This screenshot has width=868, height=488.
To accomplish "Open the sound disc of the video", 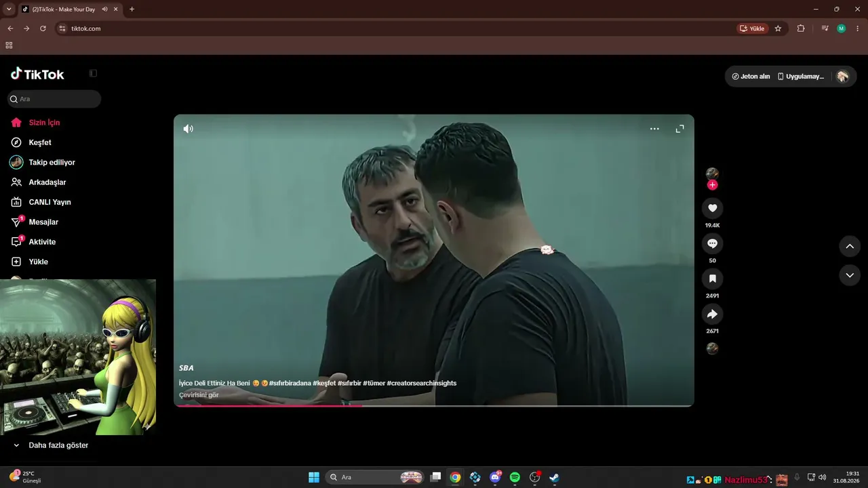I will coord(712,348).
